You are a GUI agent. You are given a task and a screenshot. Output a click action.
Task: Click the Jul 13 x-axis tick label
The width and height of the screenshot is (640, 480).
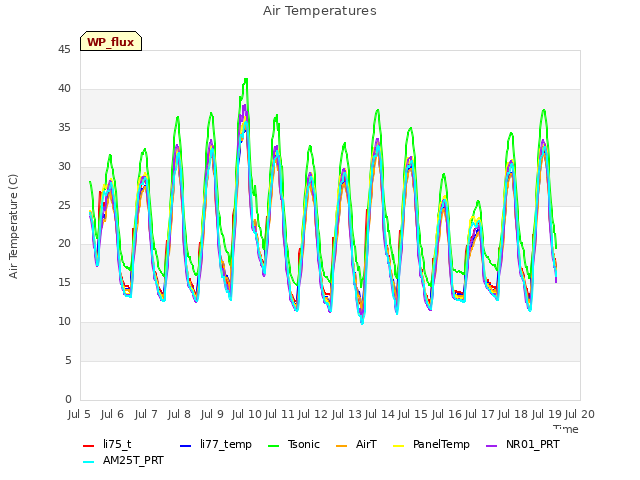point(347,414)
